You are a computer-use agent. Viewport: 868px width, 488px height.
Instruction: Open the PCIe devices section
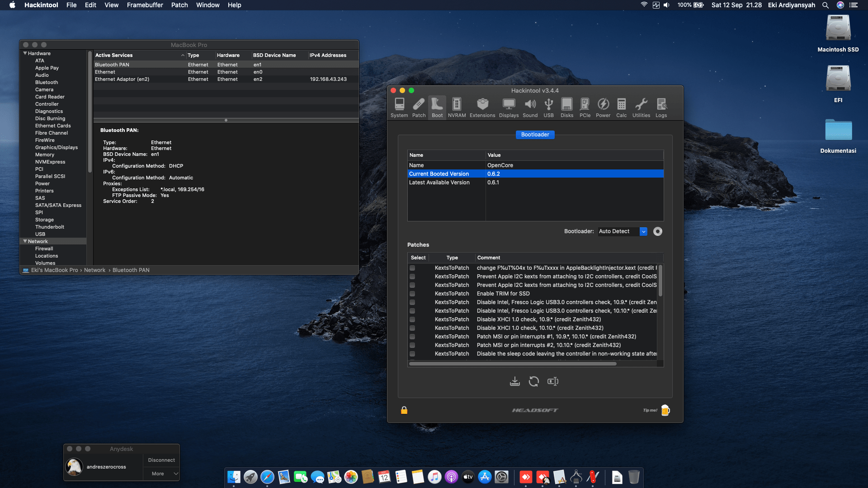585,108
